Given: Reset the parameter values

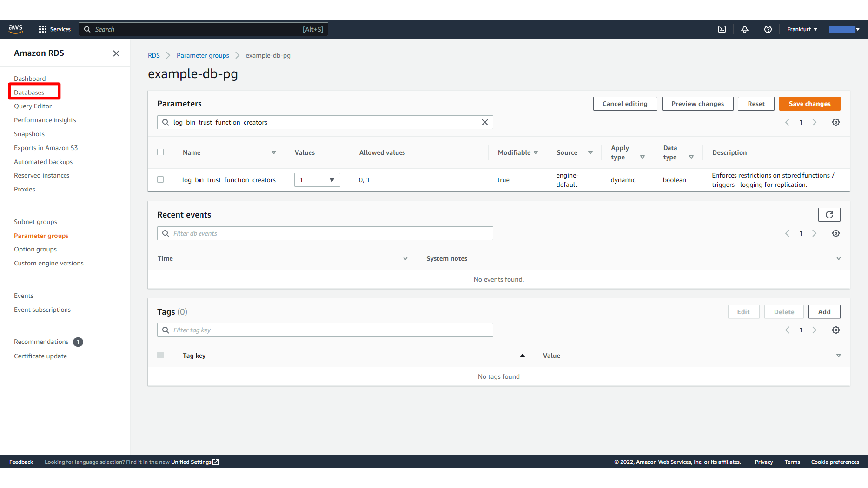Looking at the screenshot, I should click(x=756, y=104).
